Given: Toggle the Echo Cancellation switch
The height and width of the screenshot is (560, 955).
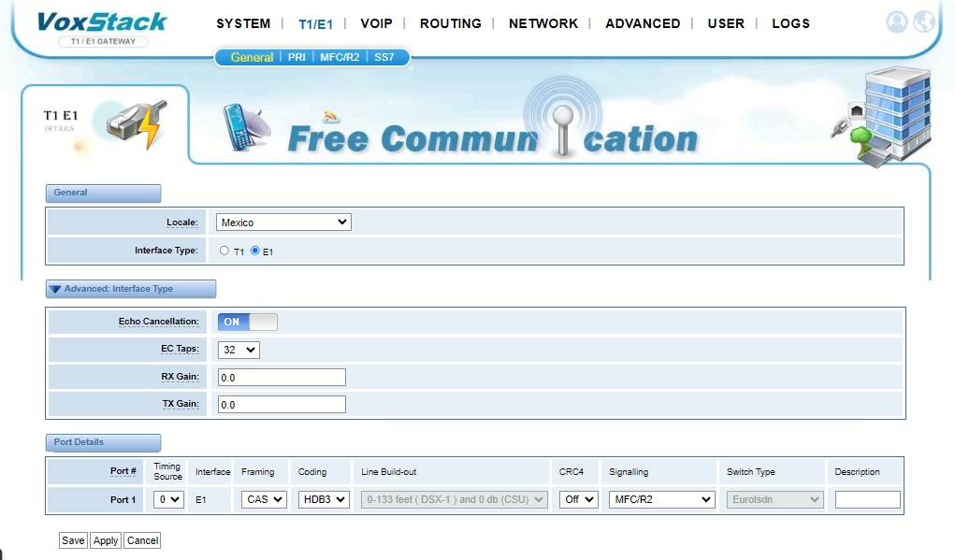Looking at the screenshot, I should pos(248,322).
